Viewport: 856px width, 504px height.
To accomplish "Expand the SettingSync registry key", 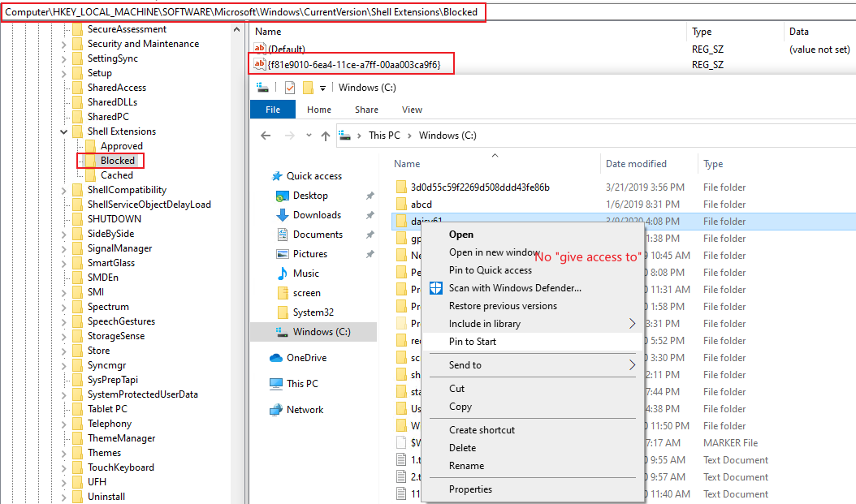I will click(64, 59).
